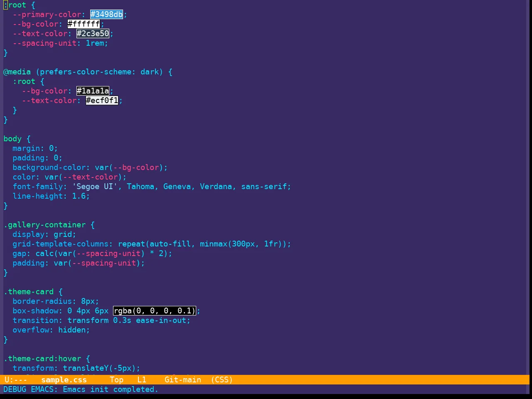Click the #ffffff bg-color value

coord(84,24)
